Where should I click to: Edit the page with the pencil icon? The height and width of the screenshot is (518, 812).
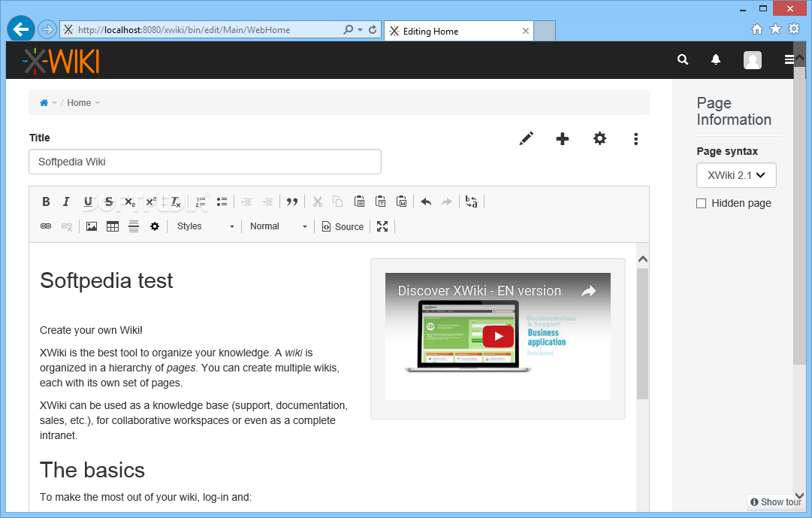[526, 138]
